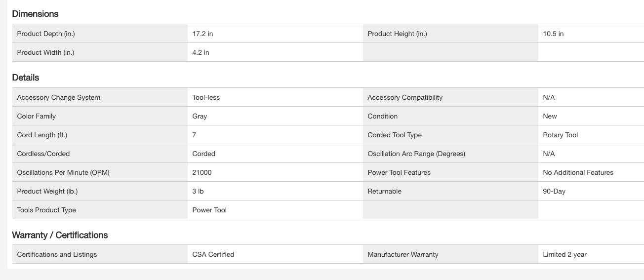Click the Dimensions section heading
The height and width of the screenshot is (280, 644).
click(x=35, y=14)
